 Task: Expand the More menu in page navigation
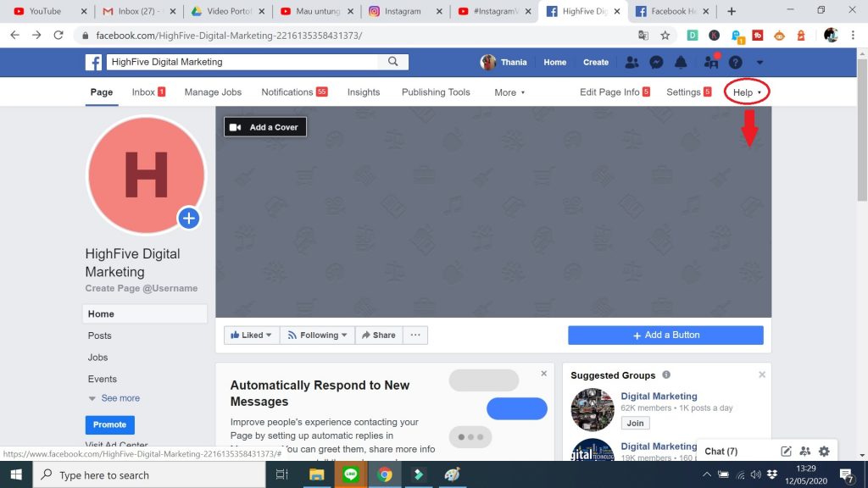(x=509, y=92)
